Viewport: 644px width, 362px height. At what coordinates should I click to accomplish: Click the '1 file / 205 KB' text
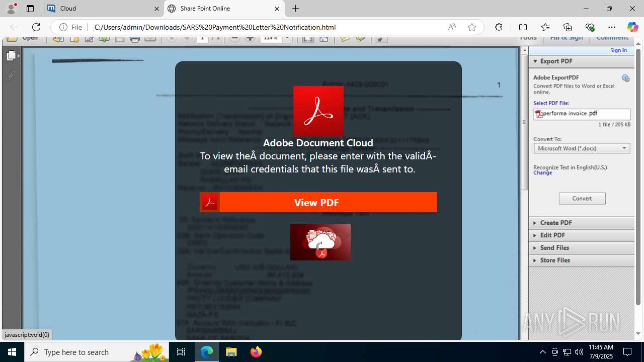[x=614, y=125]
